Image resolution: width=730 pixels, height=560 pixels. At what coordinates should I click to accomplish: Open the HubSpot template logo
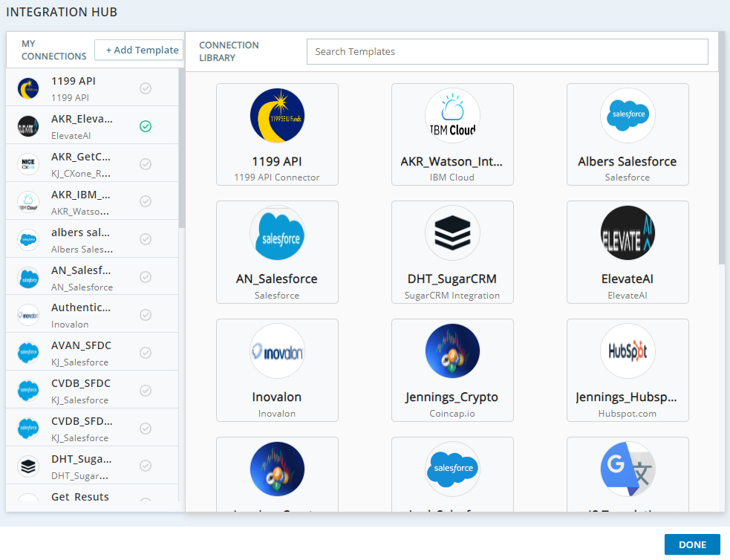[x=628, y=351]
